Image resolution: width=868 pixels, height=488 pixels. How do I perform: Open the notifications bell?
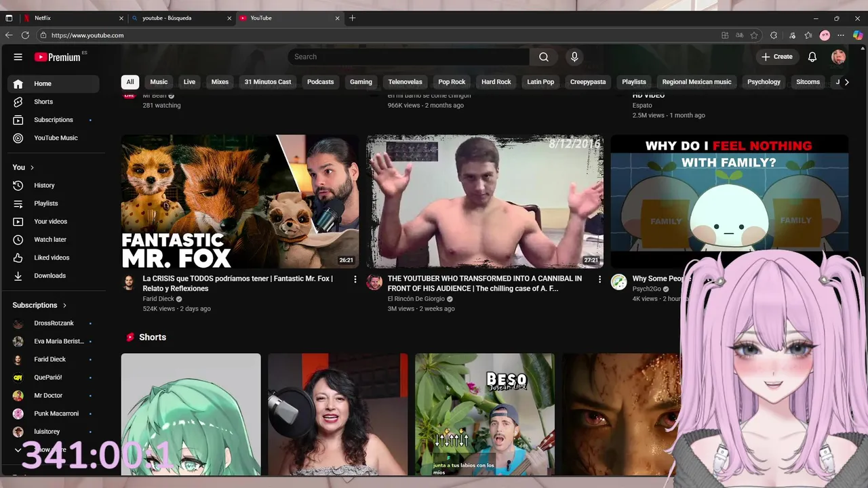[812, 57]
